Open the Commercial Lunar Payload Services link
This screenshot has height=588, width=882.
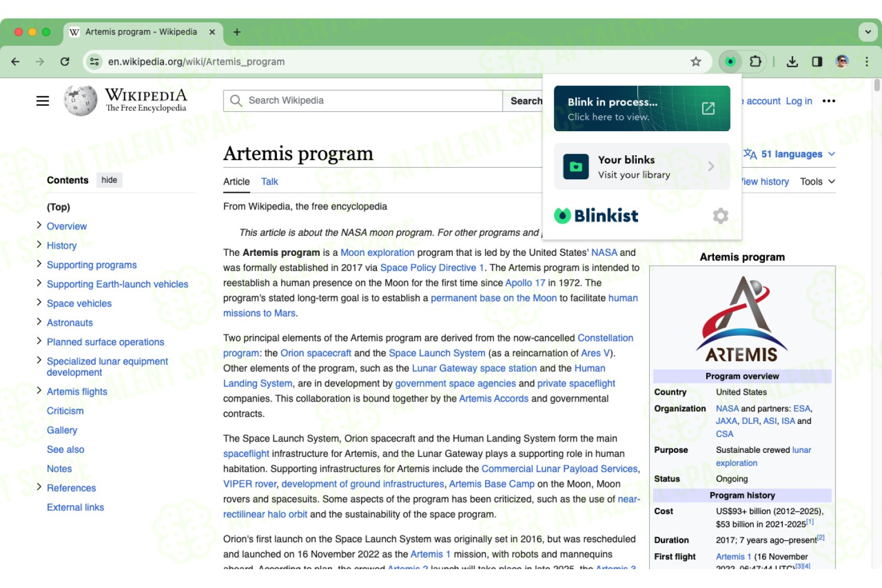[560, 469]
